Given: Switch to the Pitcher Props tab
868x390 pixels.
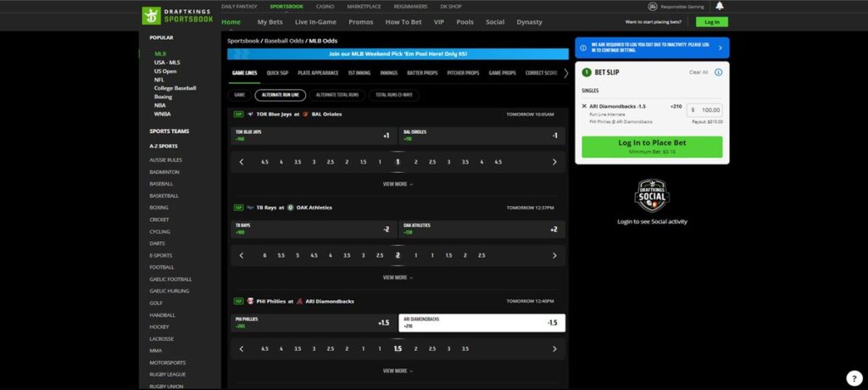Looking at the screenshot, I should pos(464,73).
